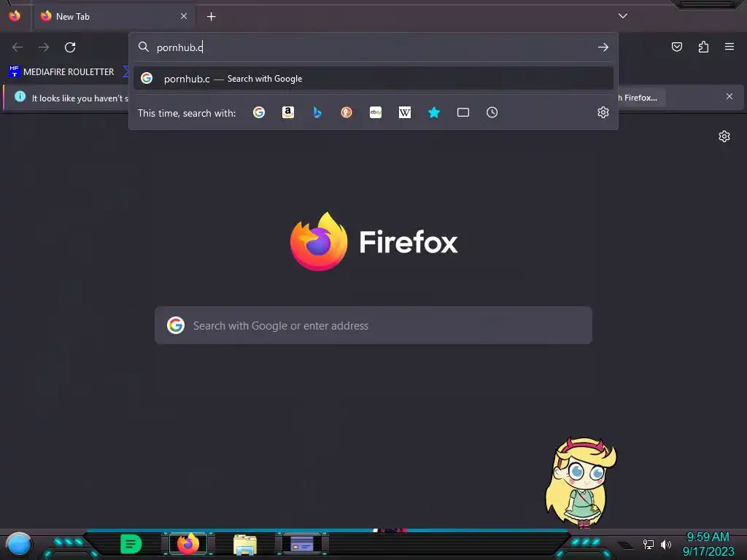Open the purple window app on taskbar

pos(302,544)
